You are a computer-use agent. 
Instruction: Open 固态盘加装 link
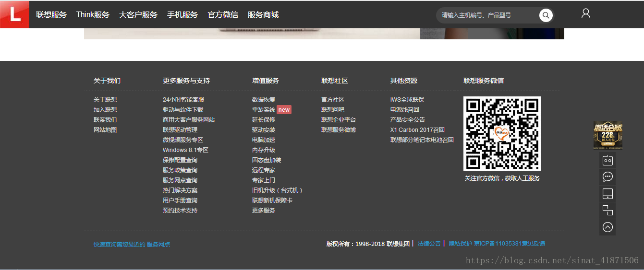(267, 160)
